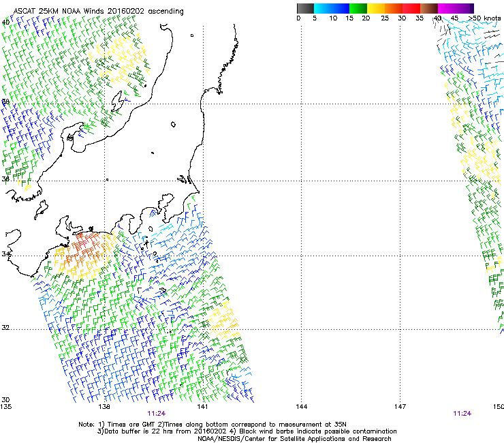Viewport: 504px width, 443px height.
Task: Click the brown 35-40 knots legend segment
Action: [x=429, y=8]
